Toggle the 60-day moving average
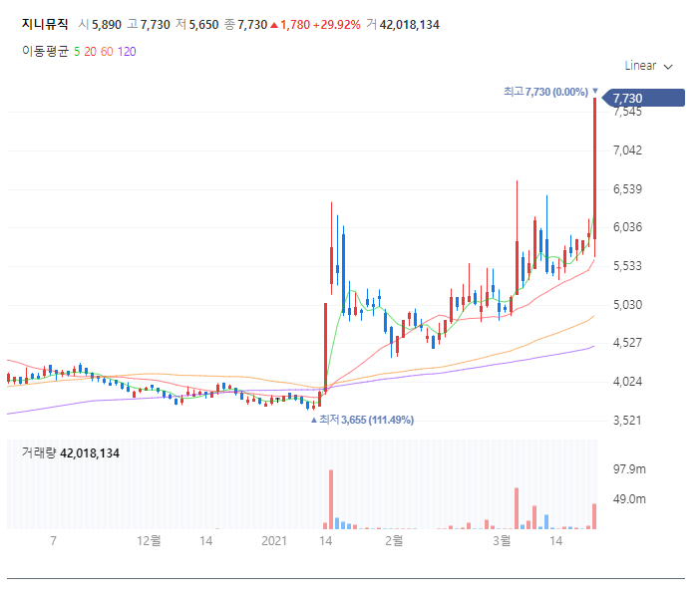 [x=107, y=52]
